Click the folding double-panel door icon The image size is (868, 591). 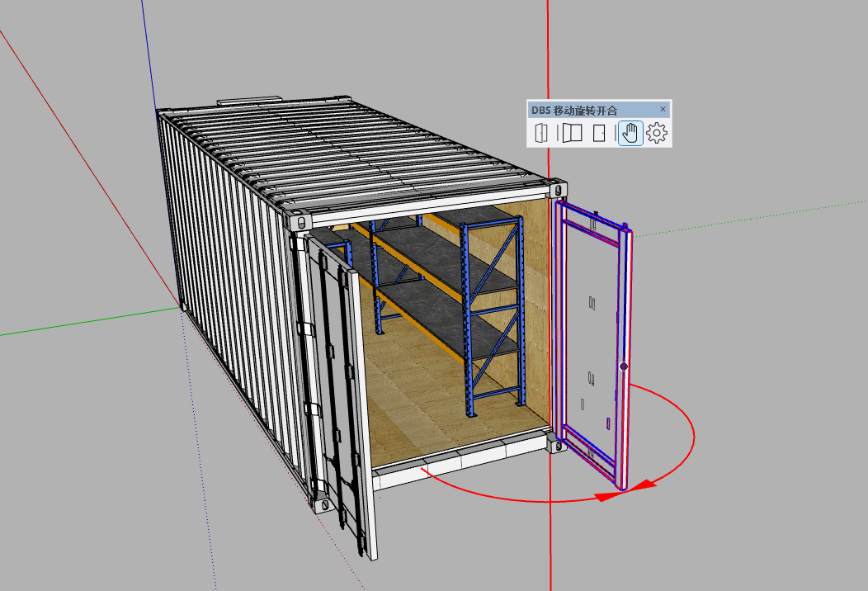pyautogui.click(x=572, y=133)
